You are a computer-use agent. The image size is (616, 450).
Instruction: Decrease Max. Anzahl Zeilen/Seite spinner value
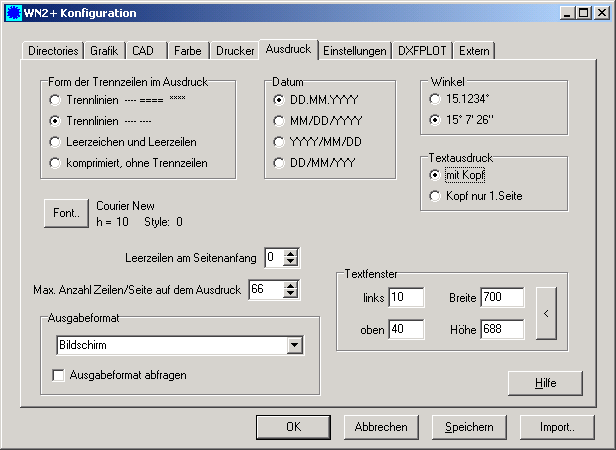coord(291,295)
